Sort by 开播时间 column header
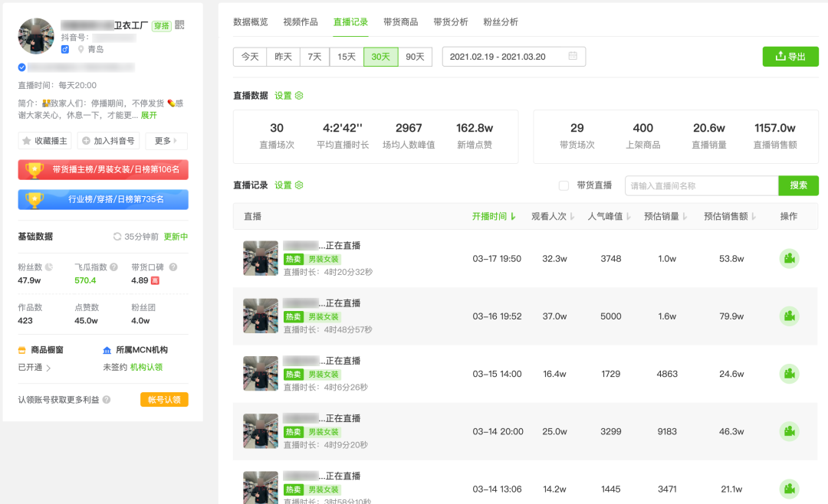This screenshot has height=504, width=828. (x=494, y=217)
